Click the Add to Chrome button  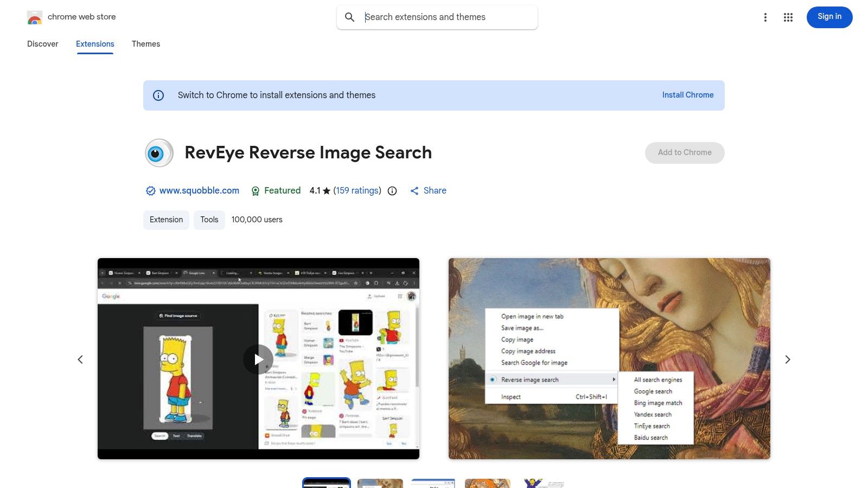[685, 153]
